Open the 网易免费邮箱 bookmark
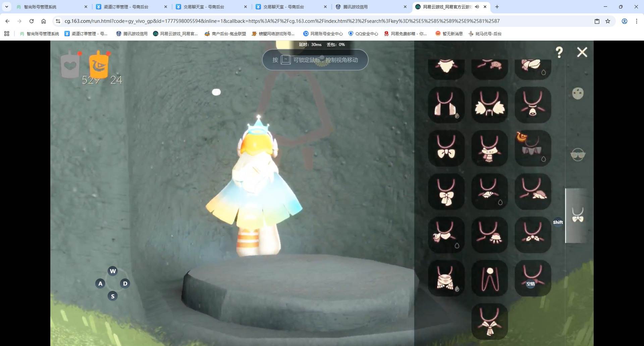This screenshot has width=644, height=346. coord(406,34)
